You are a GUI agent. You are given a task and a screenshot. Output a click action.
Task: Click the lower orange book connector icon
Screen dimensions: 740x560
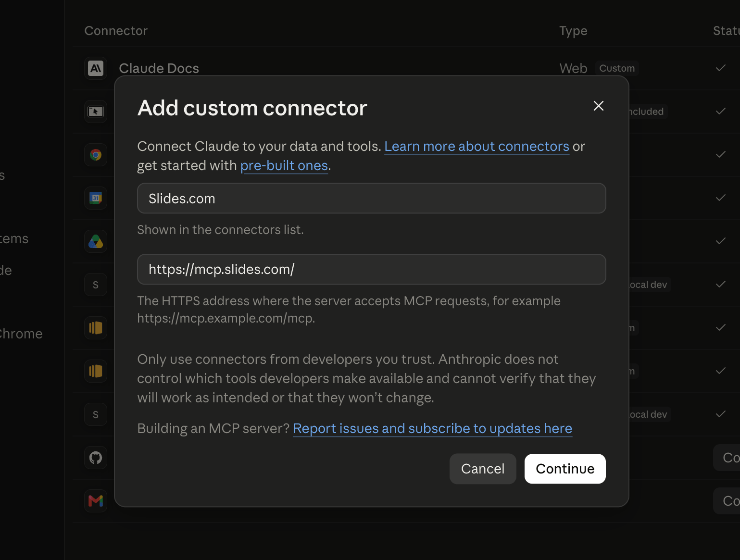[96, 371]
